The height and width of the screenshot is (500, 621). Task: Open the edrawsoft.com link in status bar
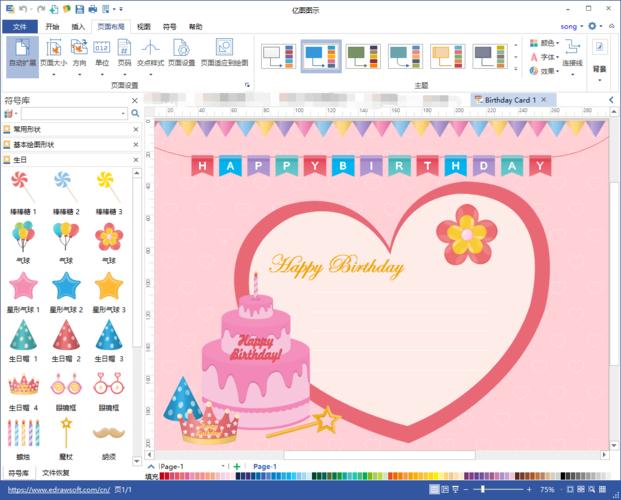56,490
